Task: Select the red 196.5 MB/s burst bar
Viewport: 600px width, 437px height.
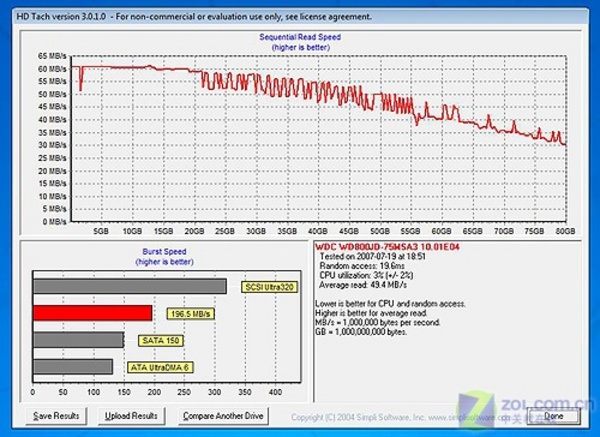Action: pos(93,313)
